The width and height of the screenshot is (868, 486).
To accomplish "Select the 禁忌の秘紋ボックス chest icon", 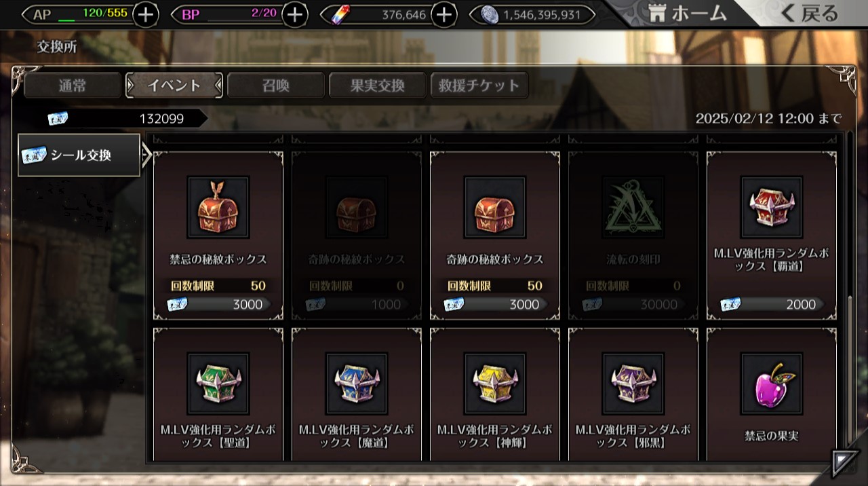I will 218,208.
